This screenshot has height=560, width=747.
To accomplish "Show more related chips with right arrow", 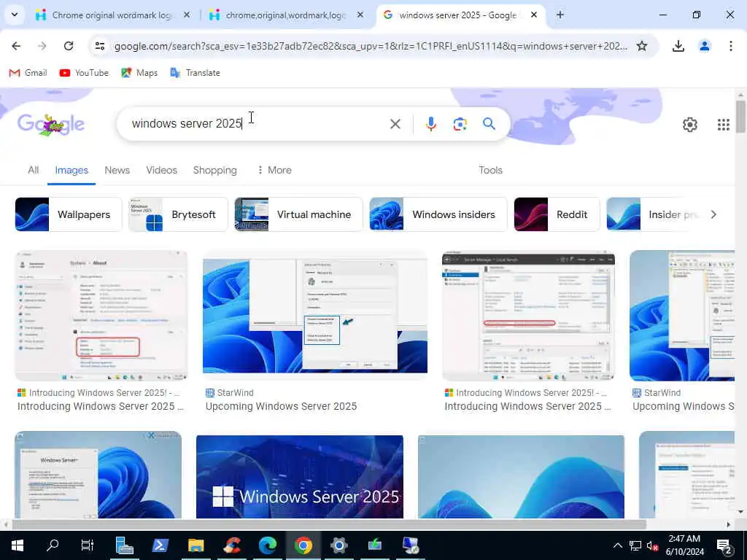I will coord(713,214).
